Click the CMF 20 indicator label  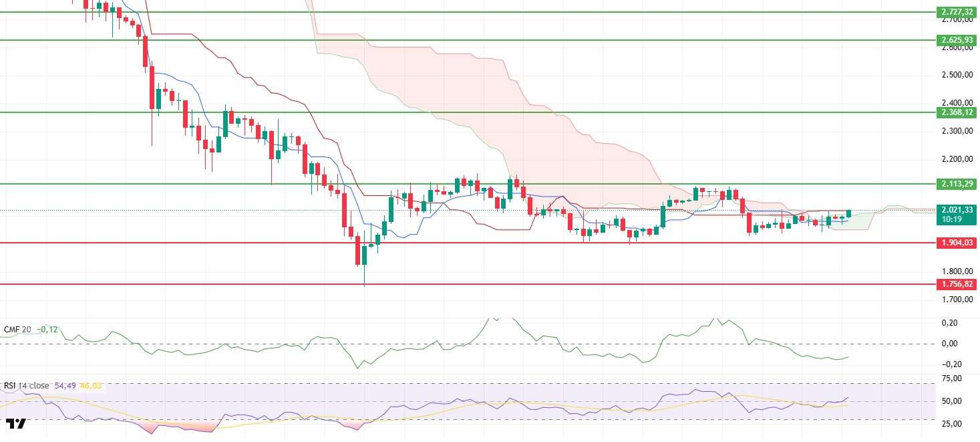pyautogui.click(x=19, y=329)
